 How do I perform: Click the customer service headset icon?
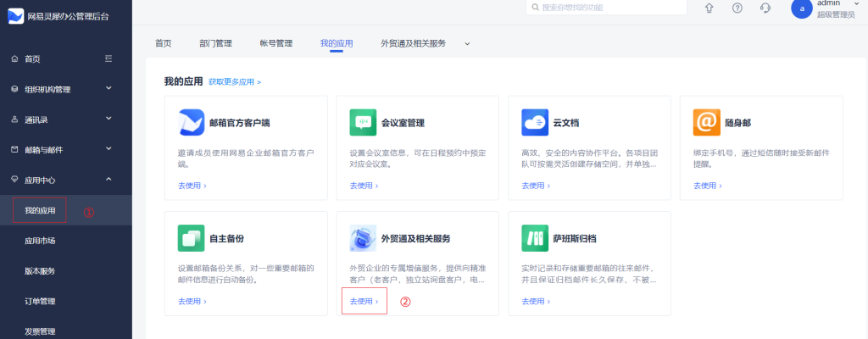(x=765, y=8)
